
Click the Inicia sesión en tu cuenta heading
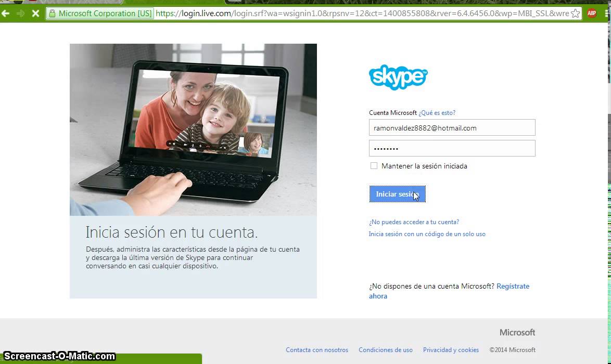pyautogui.click(x=171, y=232)
